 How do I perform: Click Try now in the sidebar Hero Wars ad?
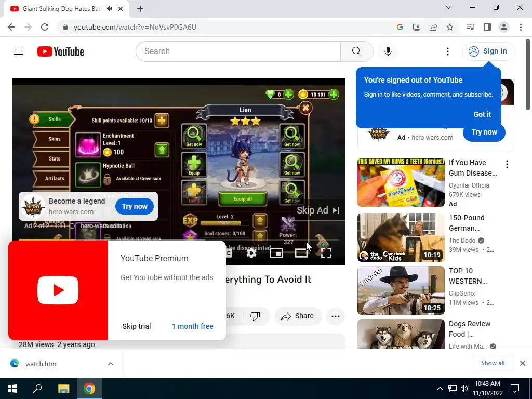pos(484,132)
